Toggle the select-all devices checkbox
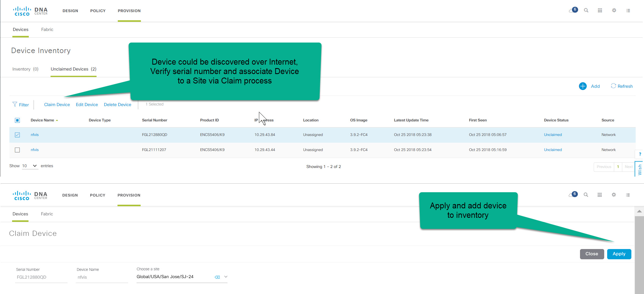The height and width of the screenshot is (294, 644). [x=17, y=120]
